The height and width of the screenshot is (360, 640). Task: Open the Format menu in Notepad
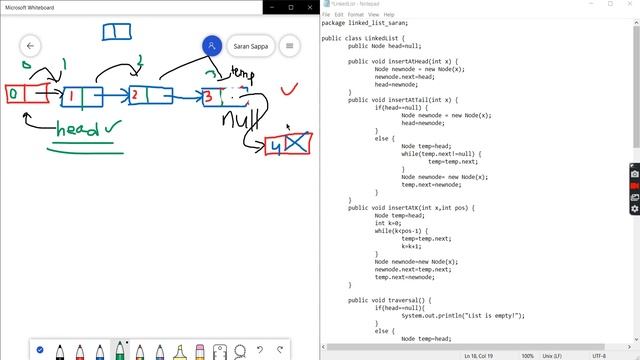tap(356, 14)
